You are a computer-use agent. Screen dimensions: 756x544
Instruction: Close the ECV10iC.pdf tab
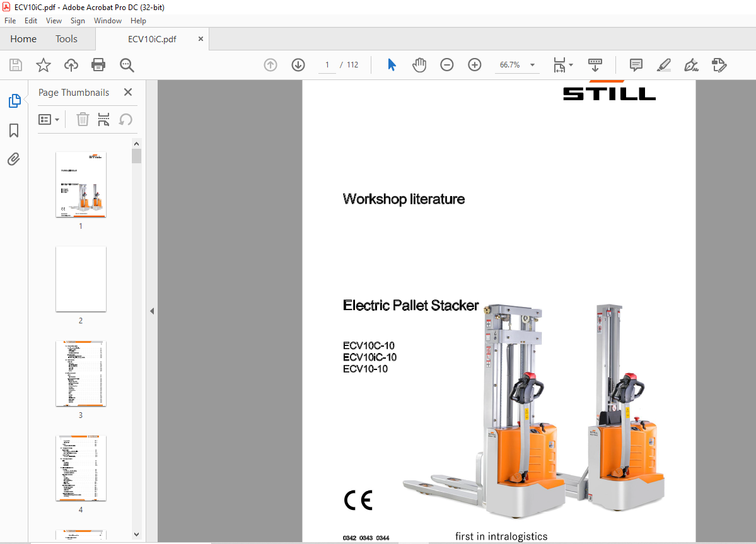click(201, 39)
